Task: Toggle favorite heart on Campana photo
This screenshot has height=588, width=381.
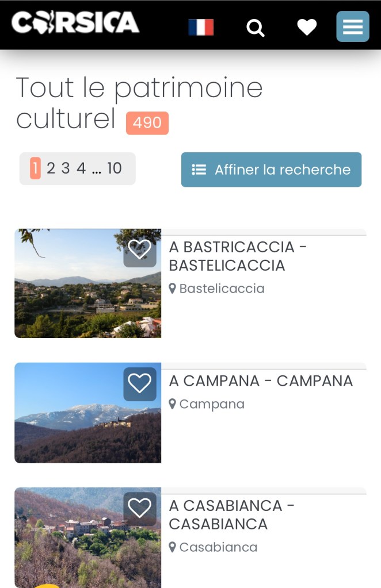Action: pos(139,383)
